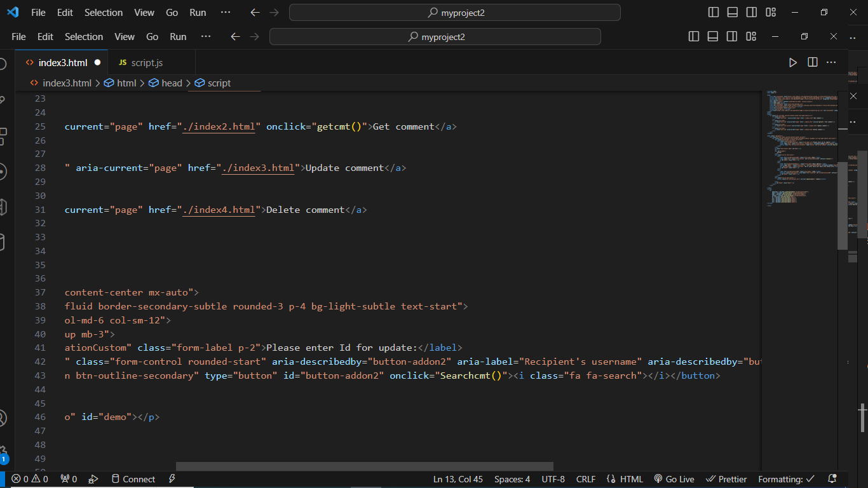Go forward using front window's right arrow

pos(254,37)
